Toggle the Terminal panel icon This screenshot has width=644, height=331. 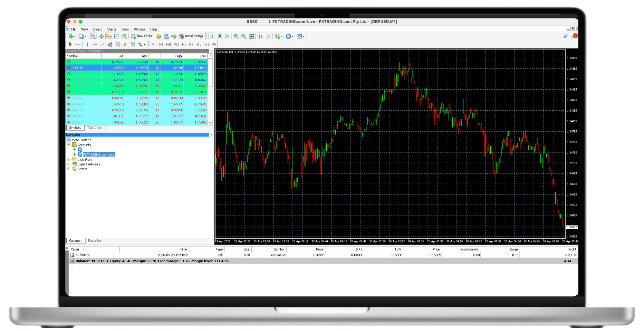point(117,36)
